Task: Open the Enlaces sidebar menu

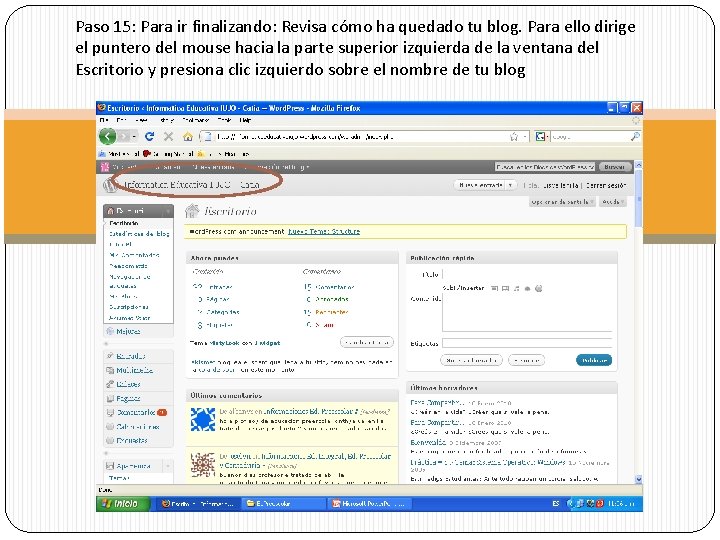Action: (x=128, y=384)
